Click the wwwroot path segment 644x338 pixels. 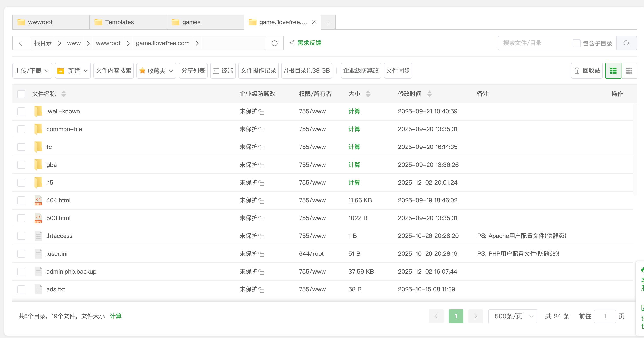108,43
